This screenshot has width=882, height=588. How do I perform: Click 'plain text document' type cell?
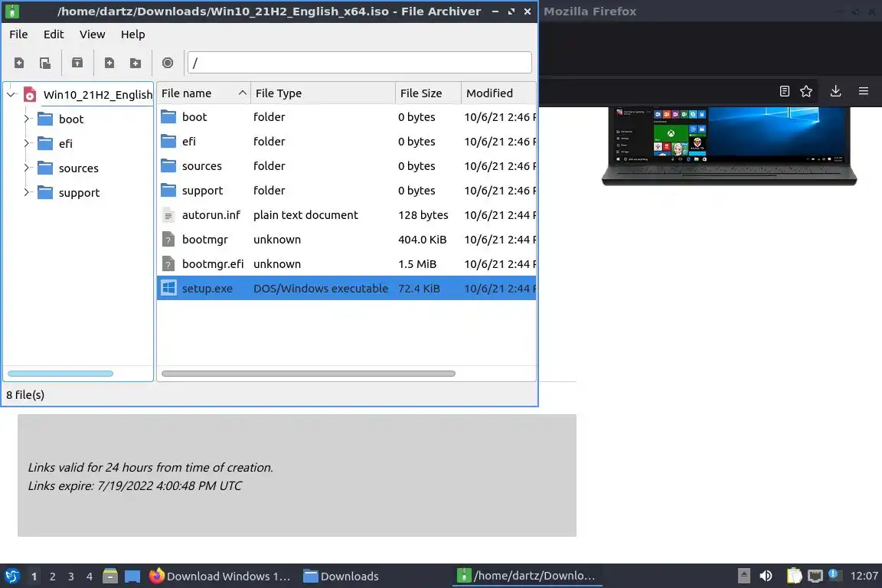(x=305, y=215)
